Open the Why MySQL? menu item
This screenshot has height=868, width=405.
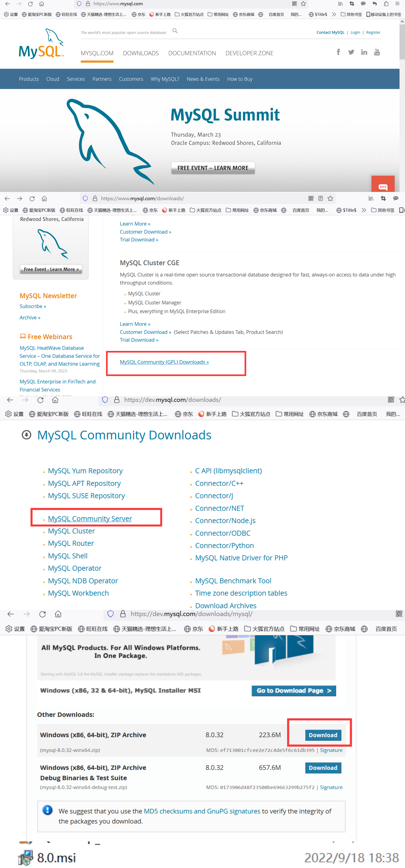[x=165, y=79]
